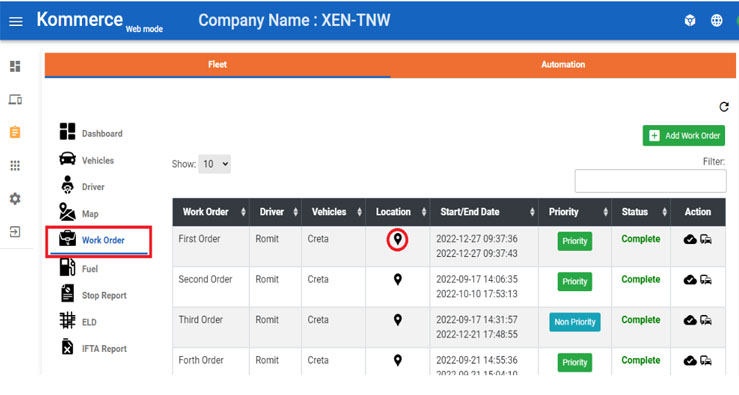The width and height of the screenshot is (739, 395).
Task: Click the 3D cube icon in the header
Action: pos(690,21)
